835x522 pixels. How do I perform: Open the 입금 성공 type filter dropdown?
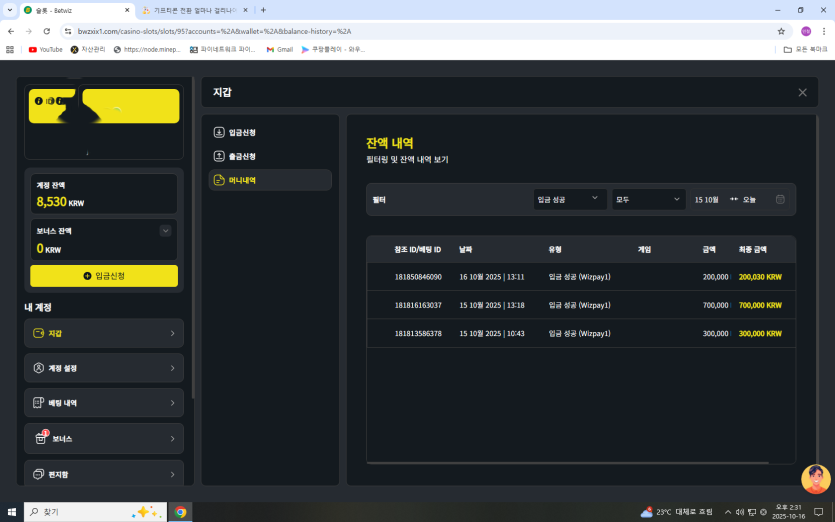tap(569, 200)
